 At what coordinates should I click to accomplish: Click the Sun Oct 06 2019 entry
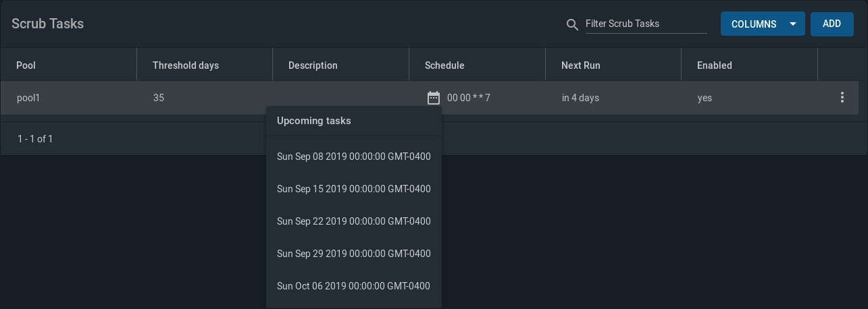(353, 286)
